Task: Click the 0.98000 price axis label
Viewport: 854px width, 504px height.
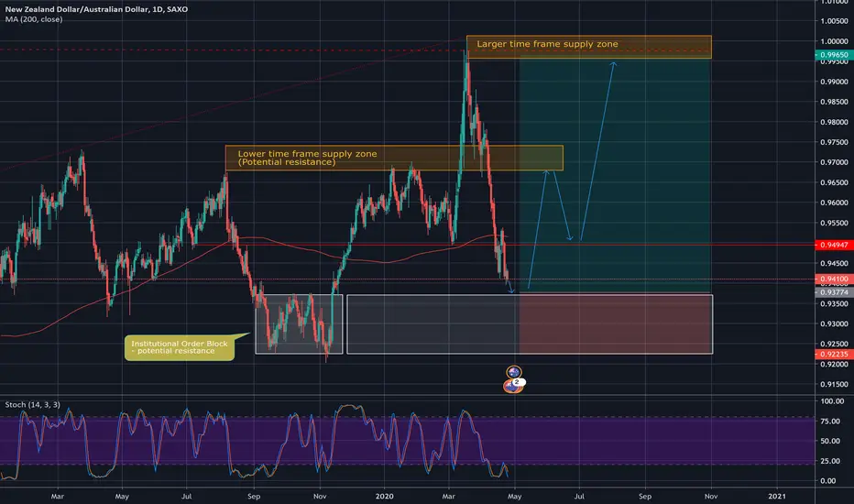Action: click(834, 122)
